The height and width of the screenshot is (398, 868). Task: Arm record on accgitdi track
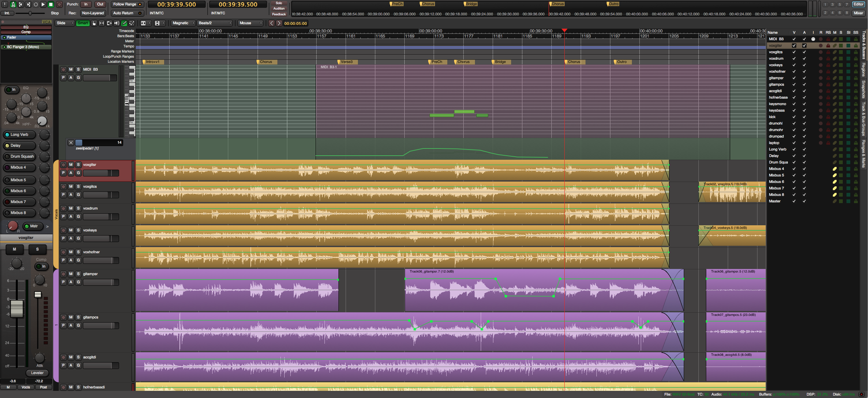click(x=63, y=357)
